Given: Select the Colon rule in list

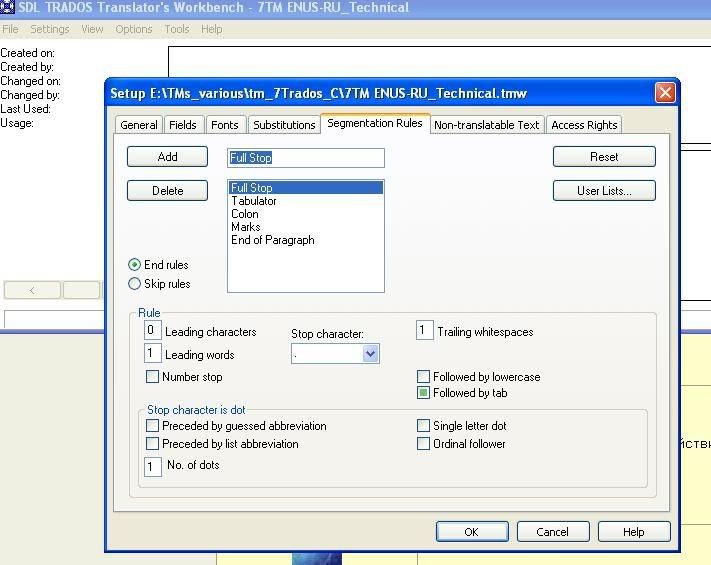Looking at the screenshot, I should pos(306,214).
